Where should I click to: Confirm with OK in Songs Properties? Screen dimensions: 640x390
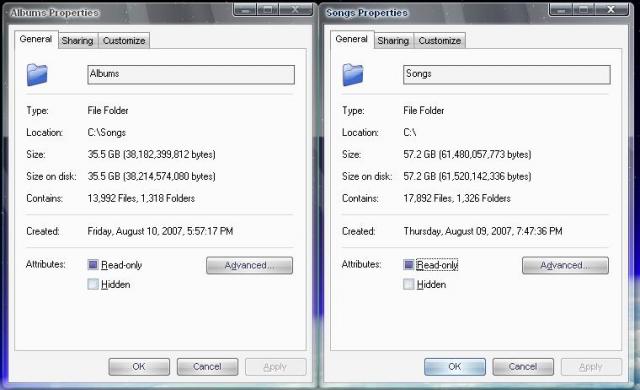pos(455,367)
